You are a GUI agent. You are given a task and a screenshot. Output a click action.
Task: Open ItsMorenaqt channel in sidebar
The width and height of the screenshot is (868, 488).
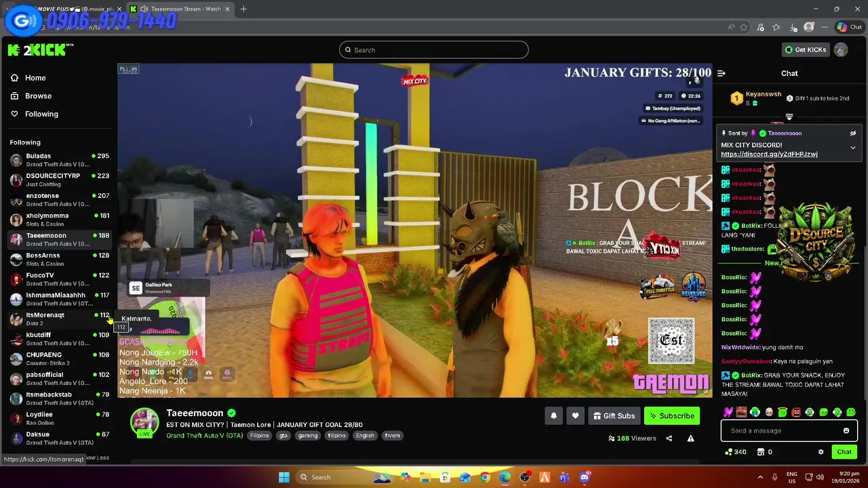click(59, 319)
